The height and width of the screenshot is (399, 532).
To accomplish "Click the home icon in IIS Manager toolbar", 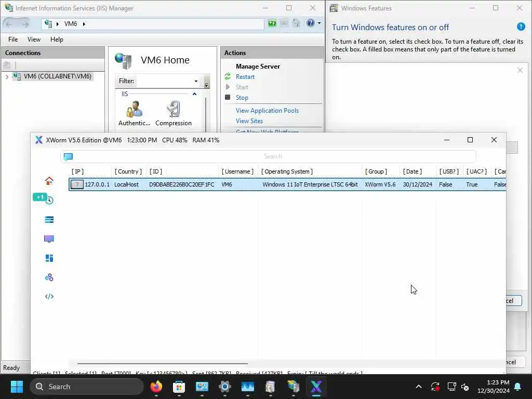I will (296, 23).
